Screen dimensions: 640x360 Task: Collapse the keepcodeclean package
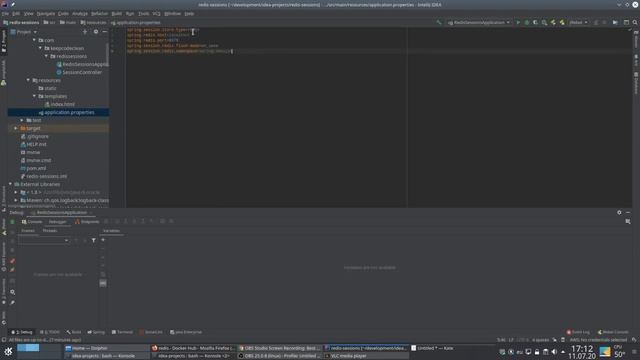click(40, 48)
